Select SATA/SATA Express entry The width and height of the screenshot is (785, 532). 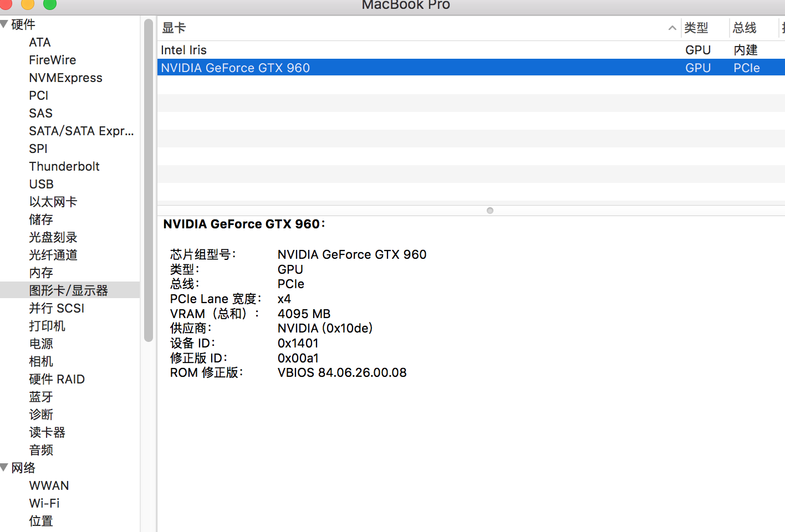pyautogui.click(x=81, y=131)
